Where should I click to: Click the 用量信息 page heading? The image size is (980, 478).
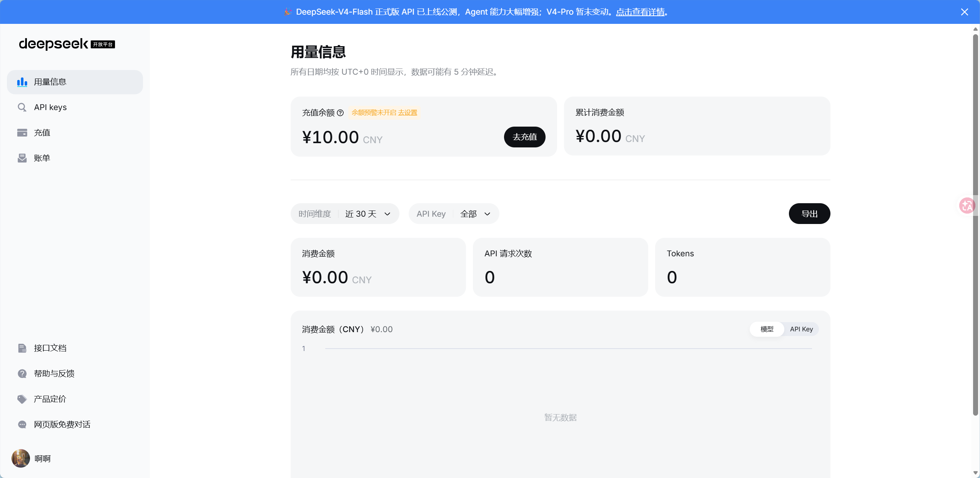coord(318,52)
